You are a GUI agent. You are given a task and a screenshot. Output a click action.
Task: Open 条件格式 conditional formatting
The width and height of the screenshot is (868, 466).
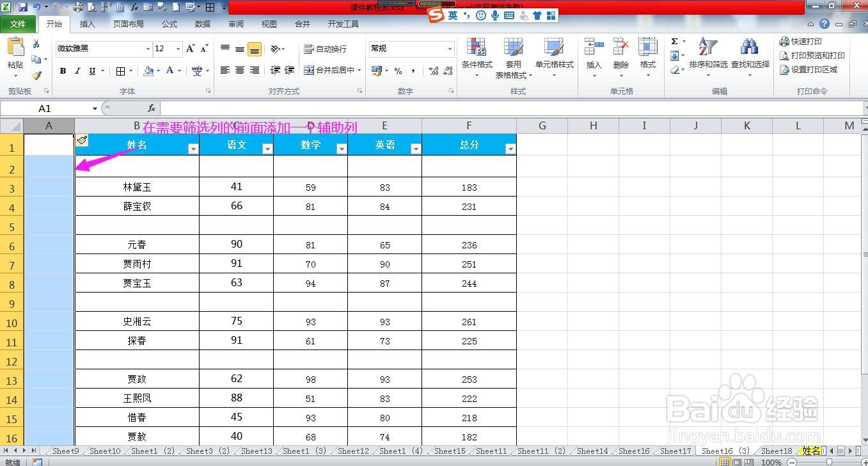tap(477, 58)
